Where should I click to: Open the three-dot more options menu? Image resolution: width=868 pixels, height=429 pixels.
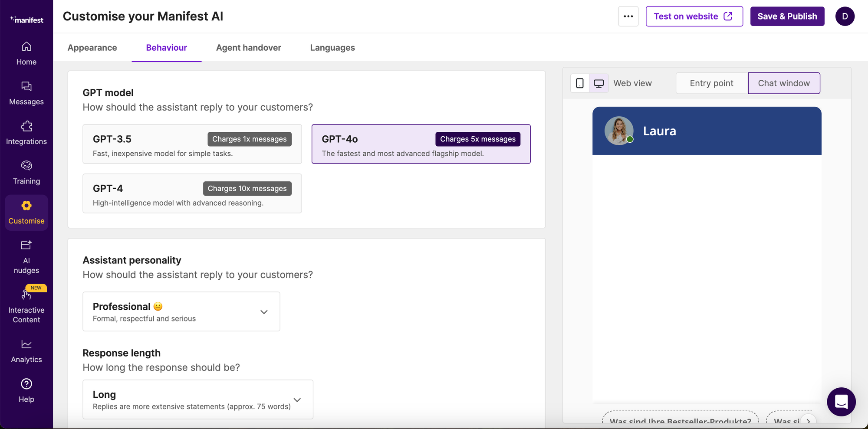pyautogui.click(x=628, y=16)
